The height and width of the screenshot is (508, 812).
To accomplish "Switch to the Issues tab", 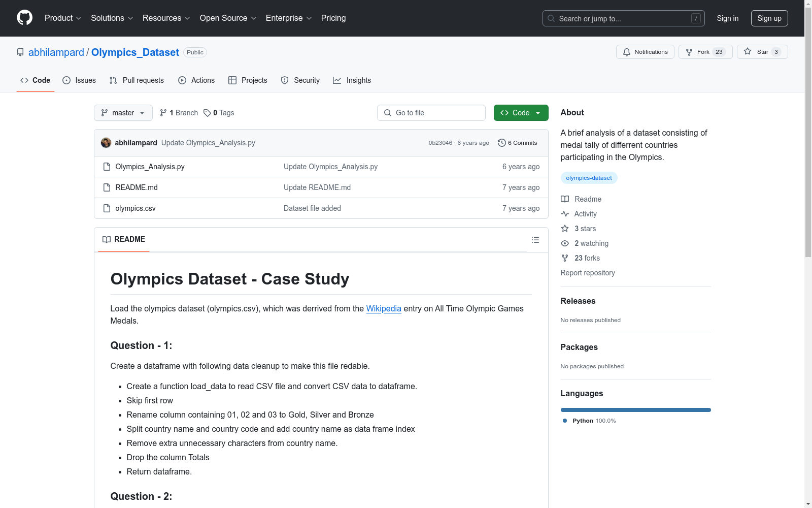I will point(79,80).
